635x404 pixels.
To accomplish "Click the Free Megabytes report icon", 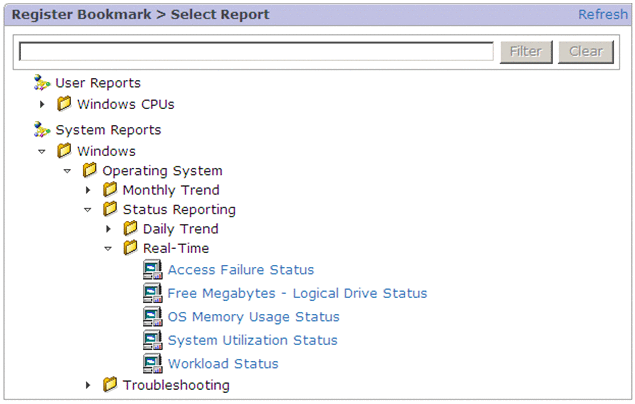I will (152, 293).
